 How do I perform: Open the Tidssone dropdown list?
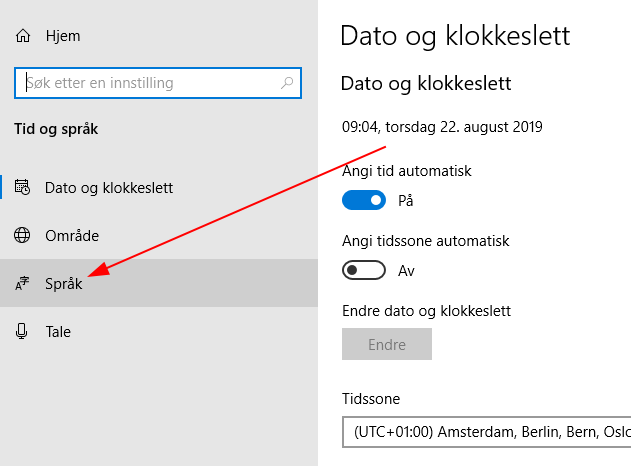[x=487, y=432]
